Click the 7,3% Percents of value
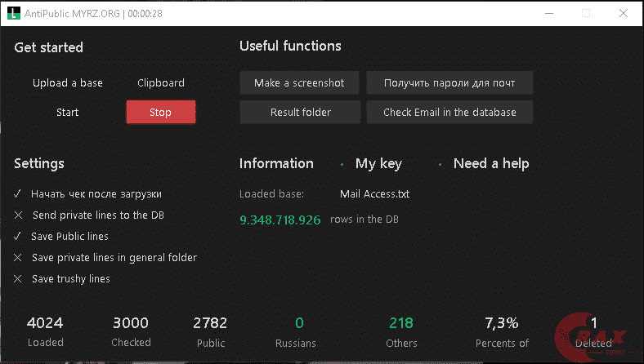 point(502,323)
